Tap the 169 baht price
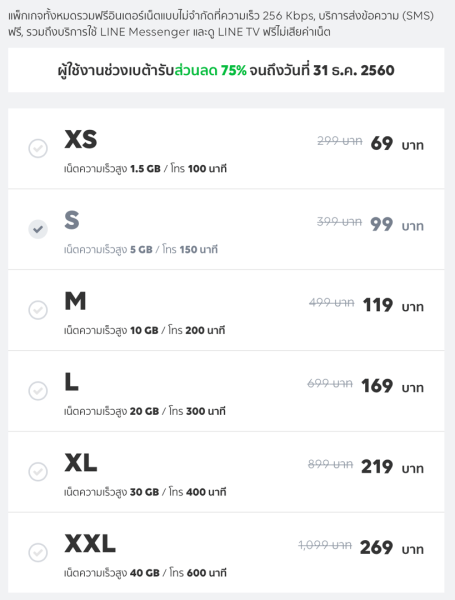 pos(393,386)
